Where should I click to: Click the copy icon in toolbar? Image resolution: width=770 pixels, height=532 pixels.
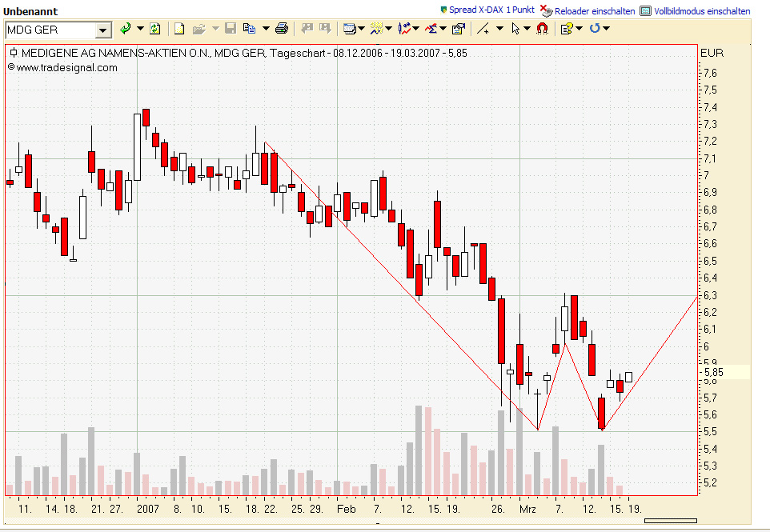pyautogui.click(x=249, y=29)
